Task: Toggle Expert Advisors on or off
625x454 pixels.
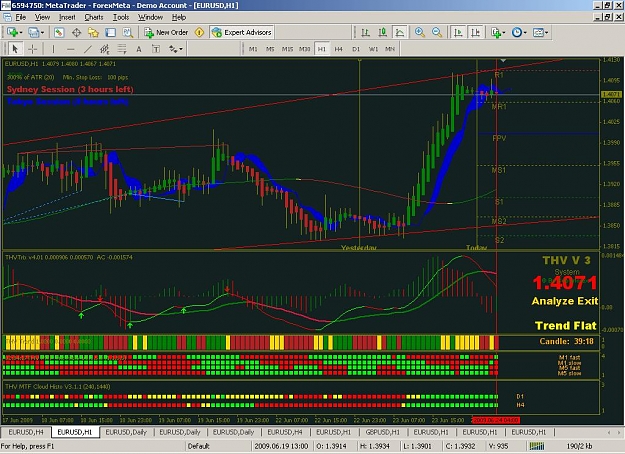Action: pyautogui.click(x=242, y=32)
